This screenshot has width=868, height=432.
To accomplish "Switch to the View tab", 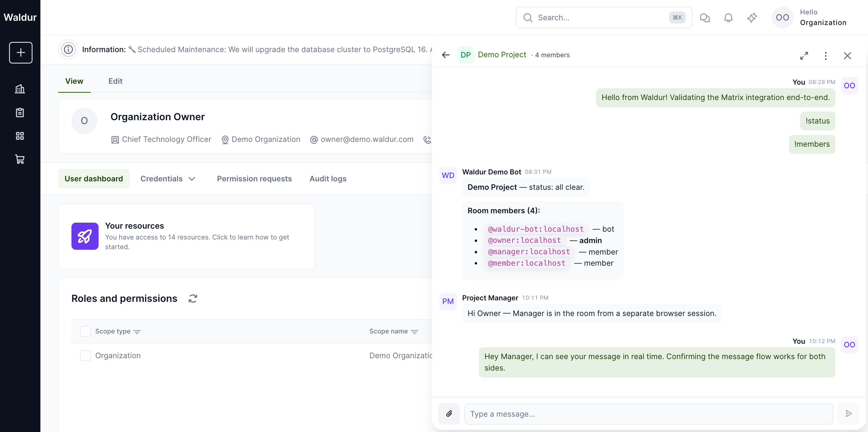I will 74,81.
